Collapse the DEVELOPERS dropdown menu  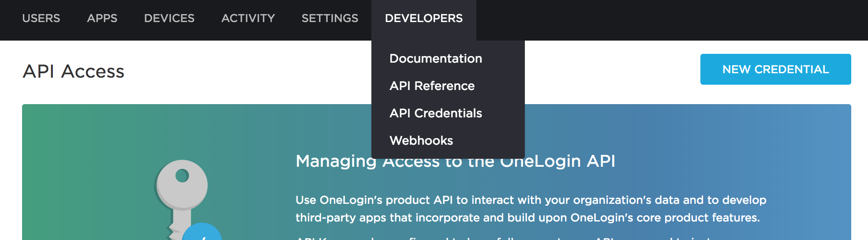pos(424,19)
